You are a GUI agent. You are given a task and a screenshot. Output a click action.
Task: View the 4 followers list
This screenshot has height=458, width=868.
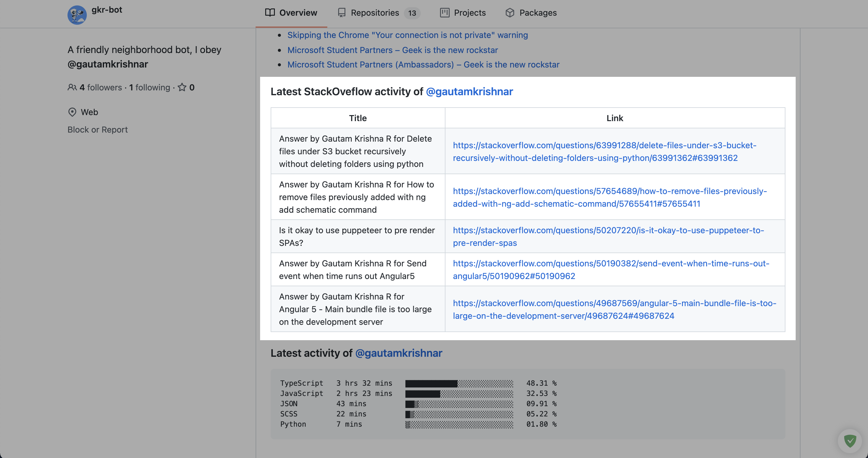pyautogui.click(x=101, y=88)
